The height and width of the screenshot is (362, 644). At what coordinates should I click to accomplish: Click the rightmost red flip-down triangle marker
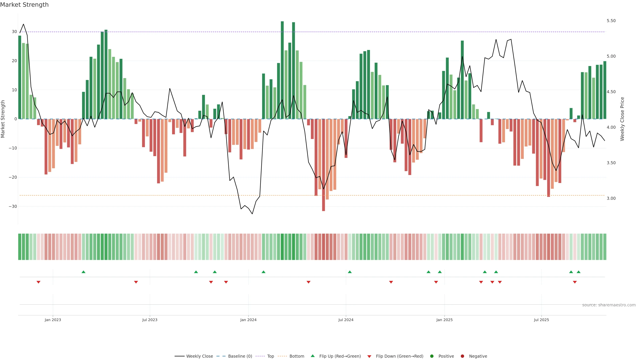pos(575,282)
